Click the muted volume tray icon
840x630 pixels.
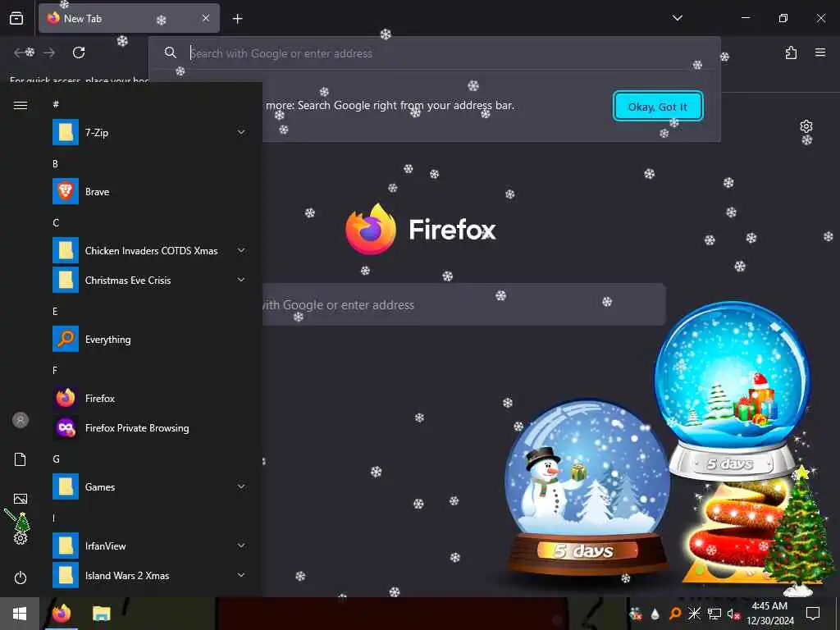coord(733,614)
